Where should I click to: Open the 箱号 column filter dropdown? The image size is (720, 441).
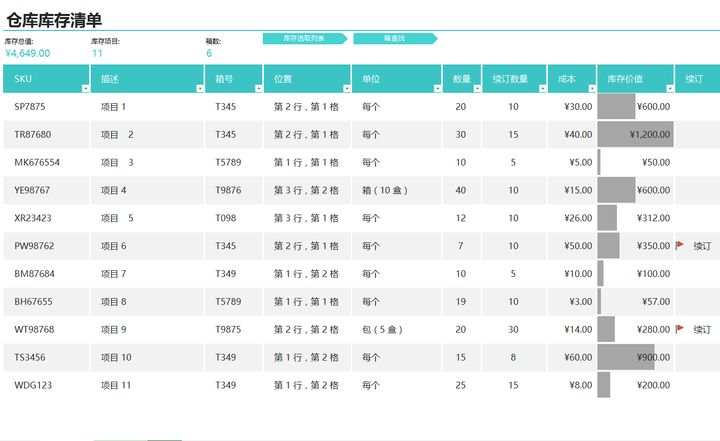click(x=259, y=88)
